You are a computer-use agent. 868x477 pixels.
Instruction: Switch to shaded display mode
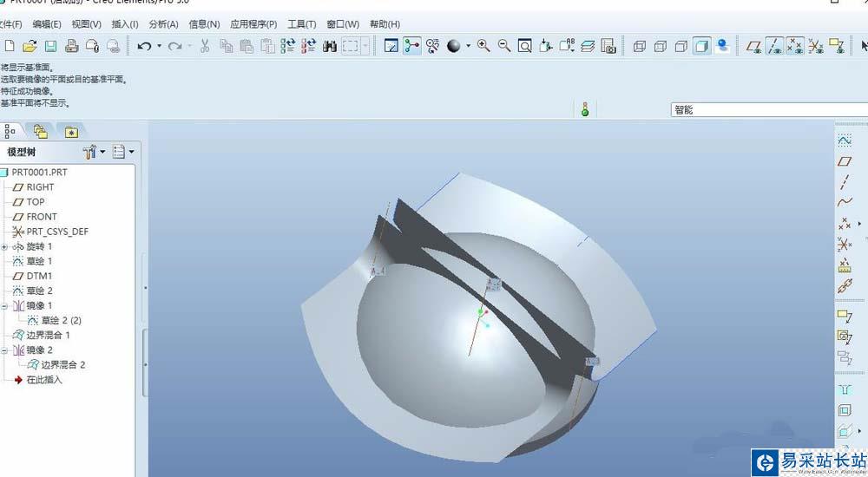701,46
